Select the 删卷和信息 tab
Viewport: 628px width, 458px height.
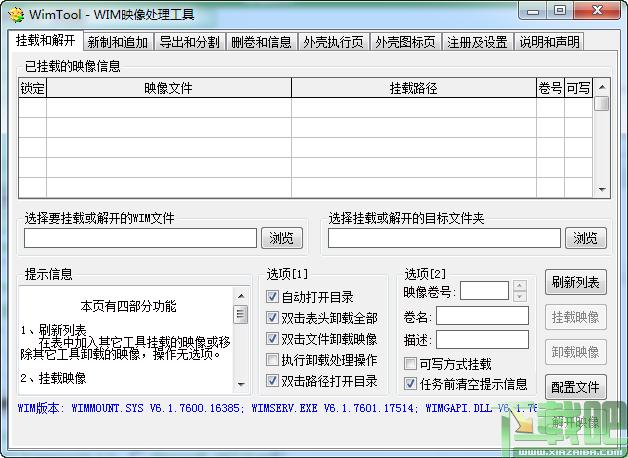pos(261,42)
